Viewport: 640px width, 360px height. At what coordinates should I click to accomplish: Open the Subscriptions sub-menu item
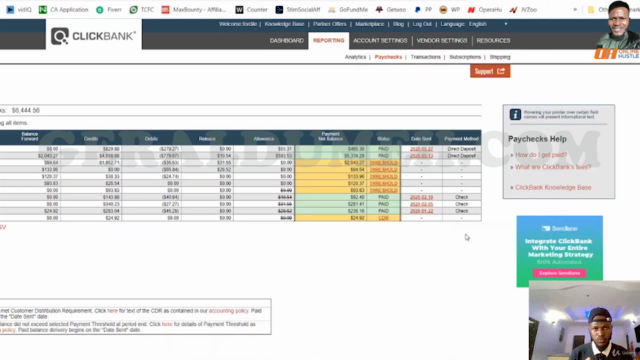pos(465,57)
